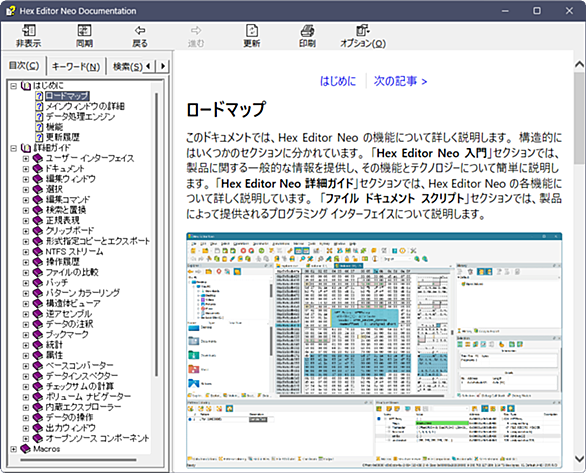The width and height of the screenshot is (586, 473).
Task: Switch to the 目次(C) tab
Action: pyautogui.click(x=24, y=66)
